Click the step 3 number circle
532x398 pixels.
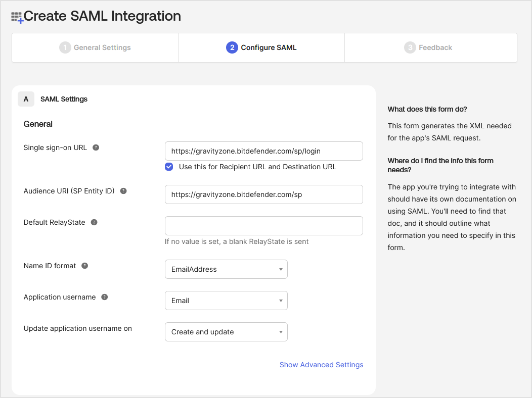tap(410, 47)
